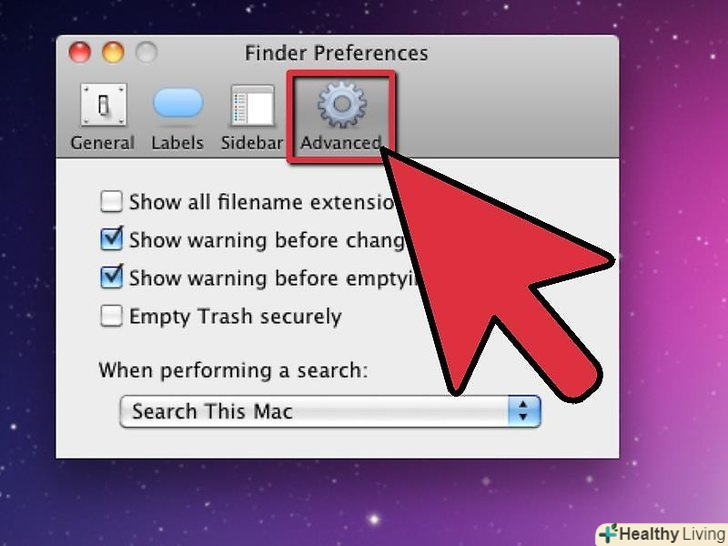Disable Show warning before emptying Trash
This screenshot has width=728, height=546.
111,277
